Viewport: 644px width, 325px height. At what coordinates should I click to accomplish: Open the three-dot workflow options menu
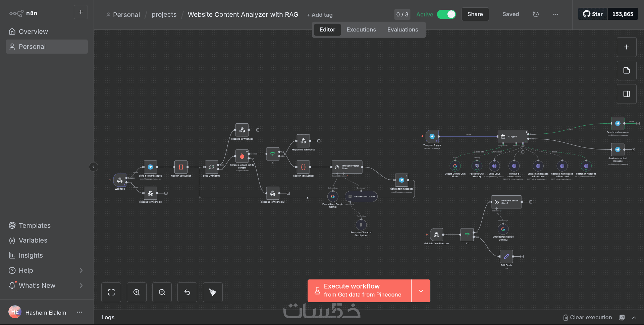(556, 14)
